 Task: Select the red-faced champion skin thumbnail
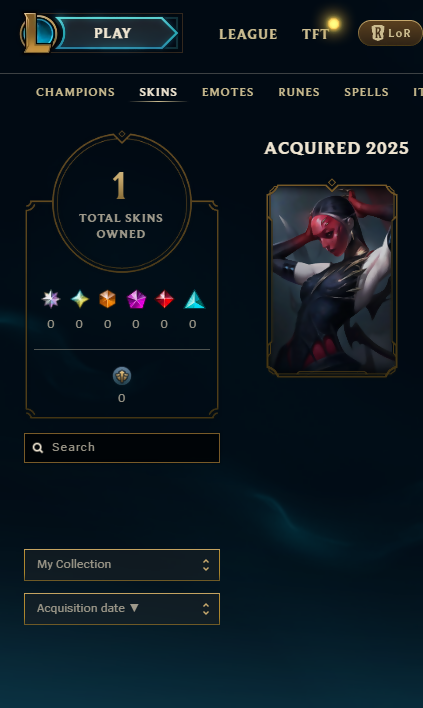pos(332,278)
